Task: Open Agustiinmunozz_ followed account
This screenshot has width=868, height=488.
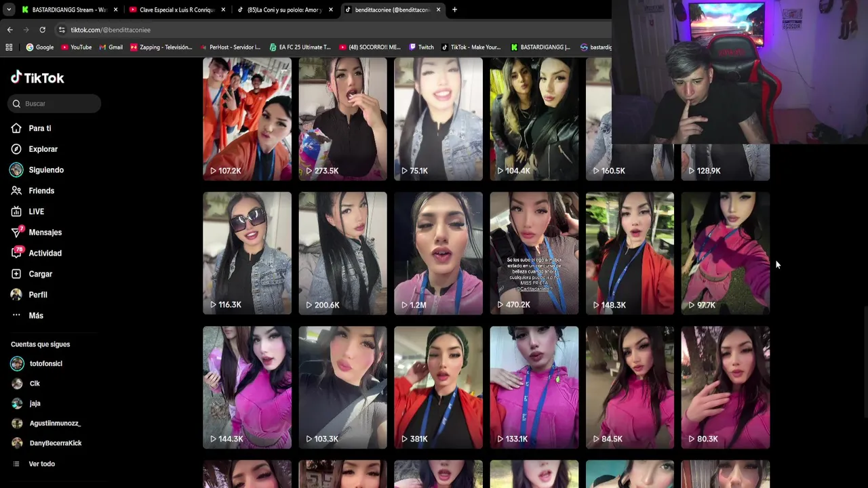Action: pos(45,424)
